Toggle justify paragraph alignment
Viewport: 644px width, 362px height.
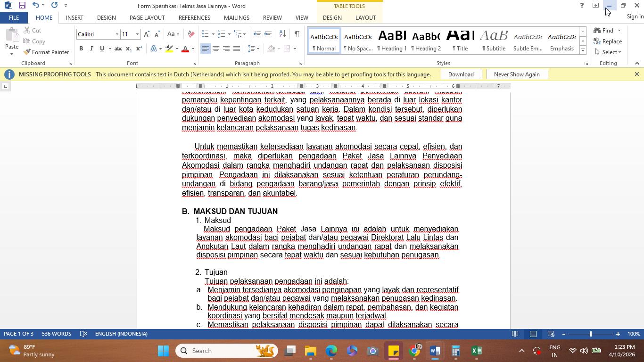tap(237, 49)
